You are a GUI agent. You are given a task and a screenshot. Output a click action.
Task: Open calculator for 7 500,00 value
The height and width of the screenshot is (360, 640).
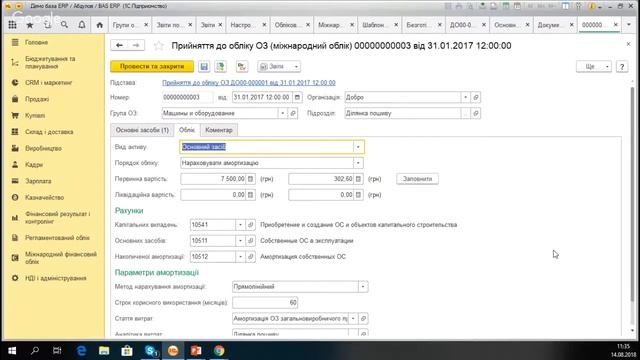[x=251, y=179]
